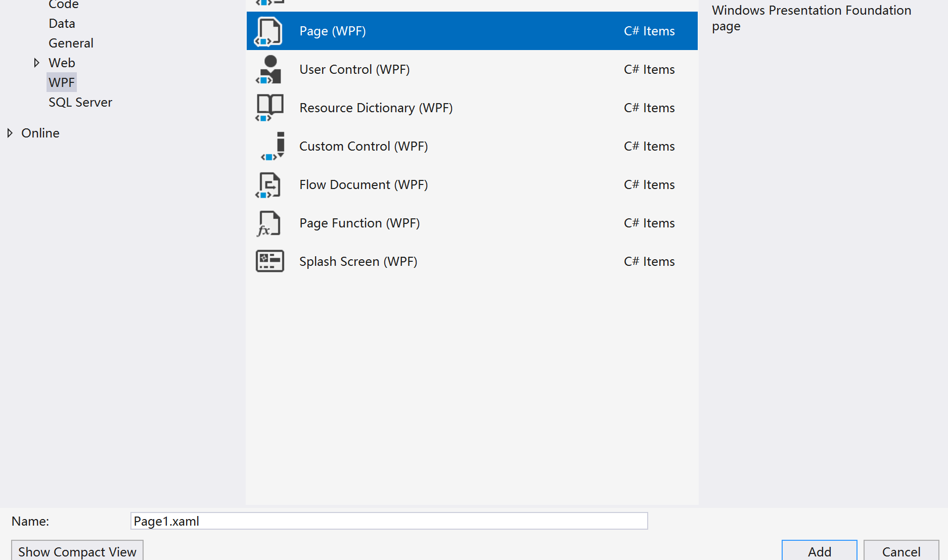Click the Name field containing Page1.xaml
Screen dimensions: 948x560
389,521
